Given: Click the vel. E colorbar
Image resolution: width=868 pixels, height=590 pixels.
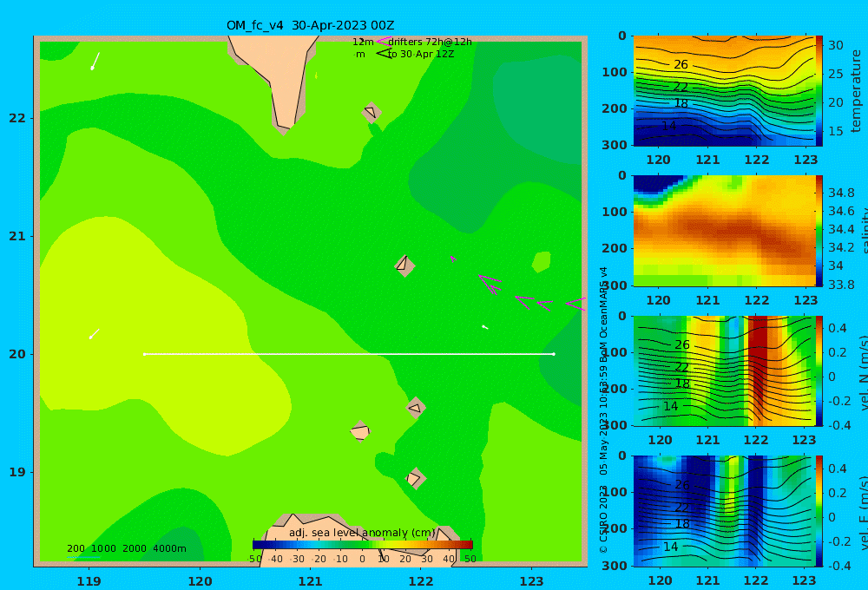Looking at the screenshot, I should coord(819,511).
